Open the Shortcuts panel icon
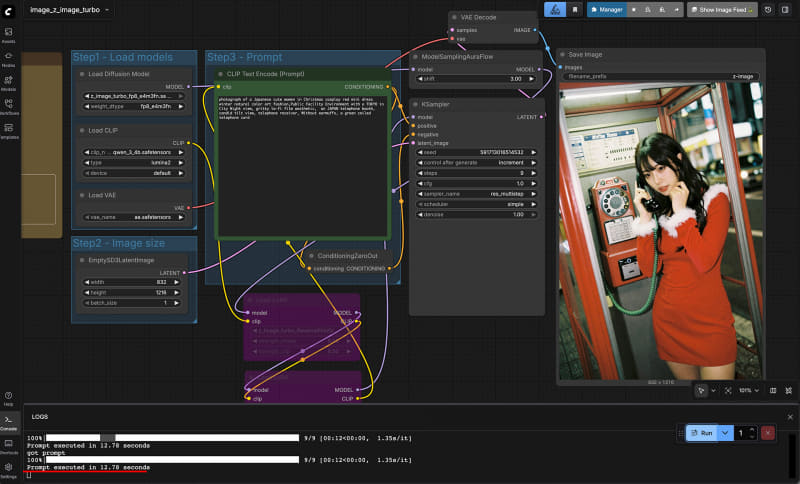This screenshot has height=484, width=800. 9,446
